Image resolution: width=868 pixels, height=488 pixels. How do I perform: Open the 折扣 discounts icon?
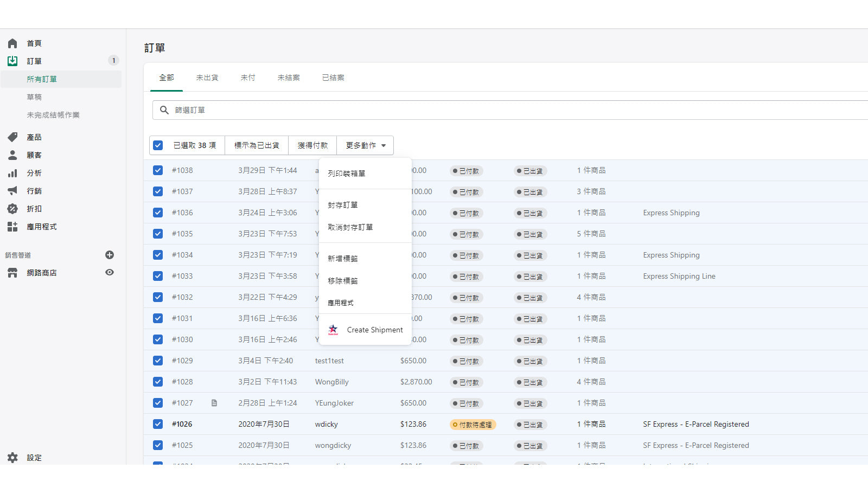point(12,209)
